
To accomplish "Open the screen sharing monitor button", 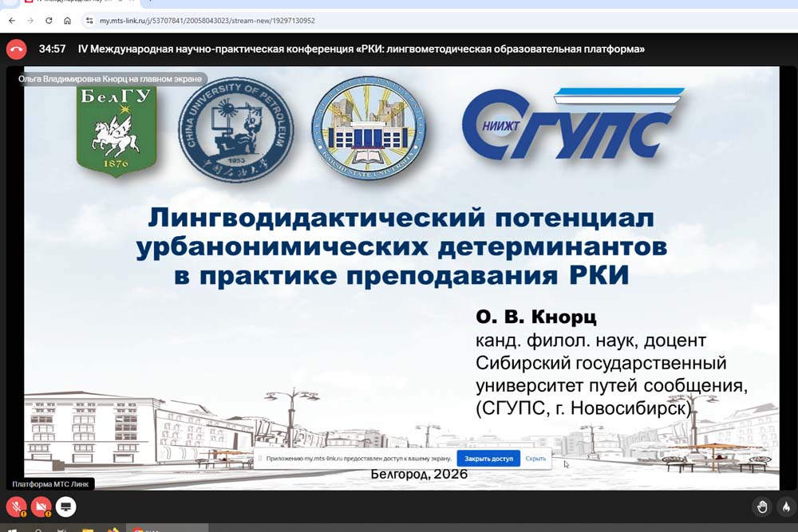I will point(65,506).
